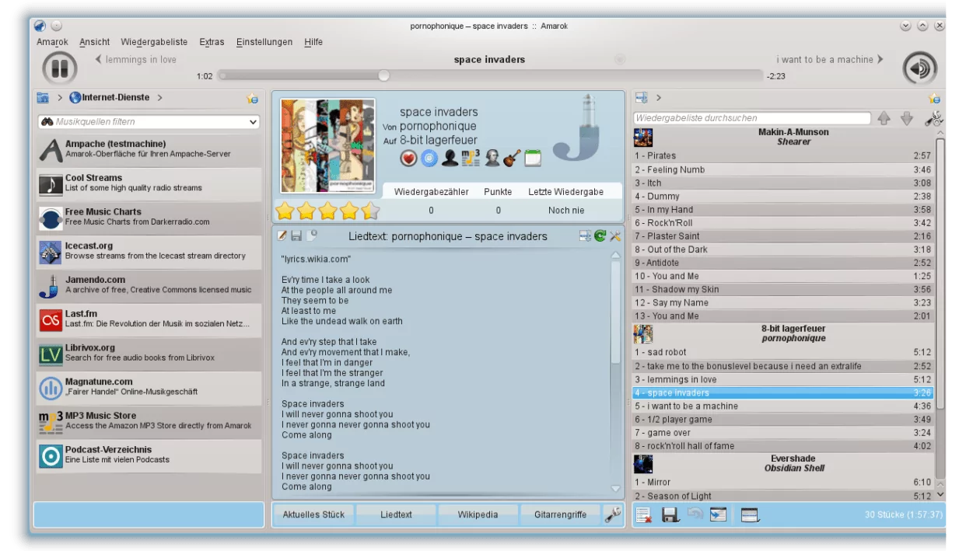Open the Einstellungen menu
Screen dimensions: 980x551
tap(264, 42)
